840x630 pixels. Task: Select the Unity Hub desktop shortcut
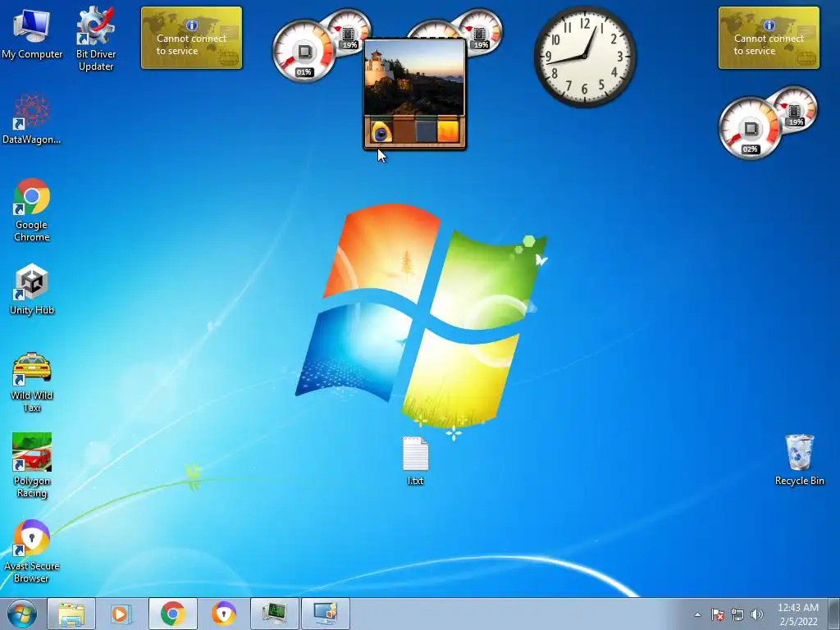point(32,289)
